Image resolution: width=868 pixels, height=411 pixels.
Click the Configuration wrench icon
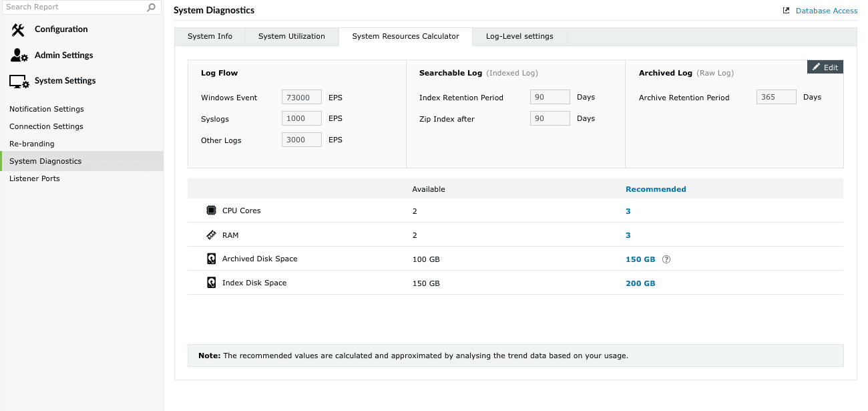pos(18,29)
